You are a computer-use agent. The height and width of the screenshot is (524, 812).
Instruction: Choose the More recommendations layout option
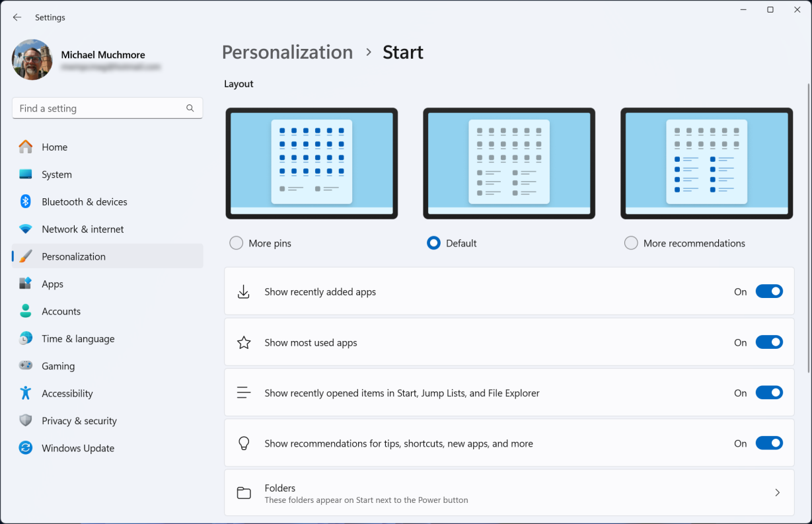point(631,243)
